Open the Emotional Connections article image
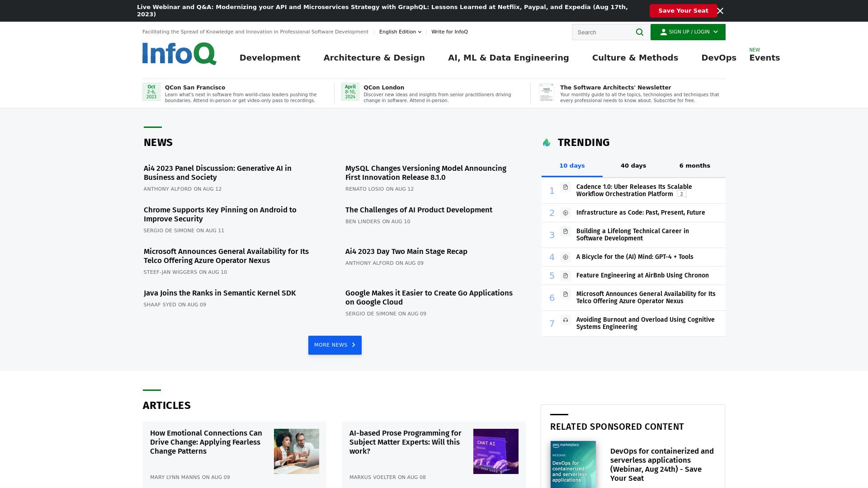Viewport: 868px width, 488px height. [297, 451]
